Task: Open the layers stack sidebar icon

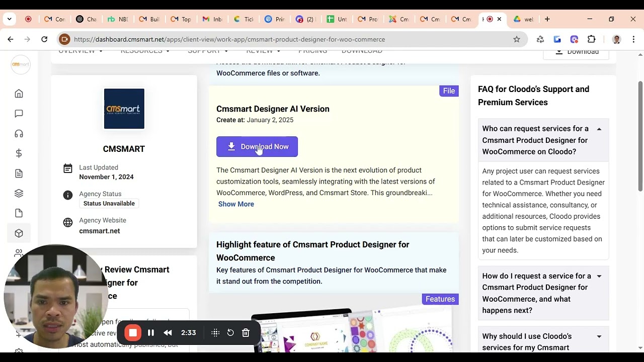Action: [19, 193]
